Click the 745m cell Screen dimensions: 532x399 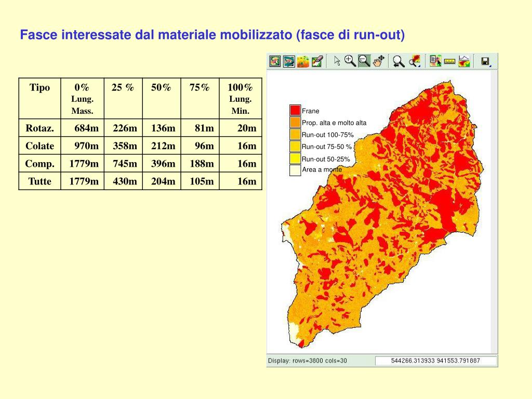[x=123, y=164]
